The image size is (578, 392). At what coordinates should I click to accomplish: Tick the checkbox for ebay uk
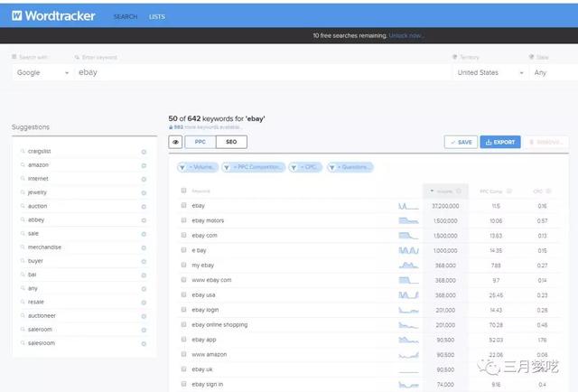click(183, 369)
